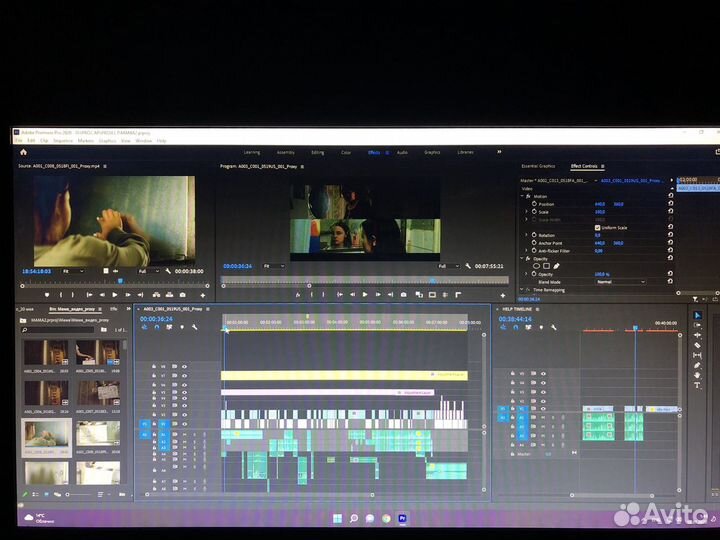Toggle animation stopwatch for Rotation
The image size is (720, 540).
pyautogui.click(x=534, y=235)
